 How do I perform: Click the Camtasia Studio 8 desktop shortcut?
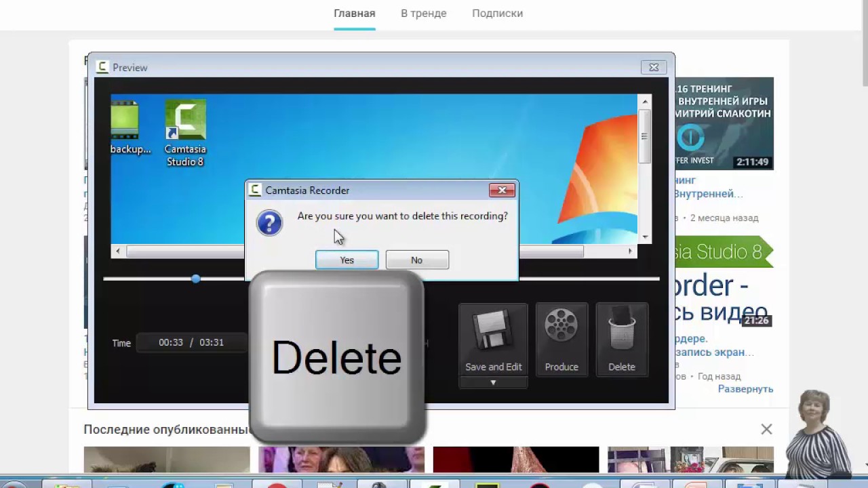pyautogui.click(x=185, y=134)
